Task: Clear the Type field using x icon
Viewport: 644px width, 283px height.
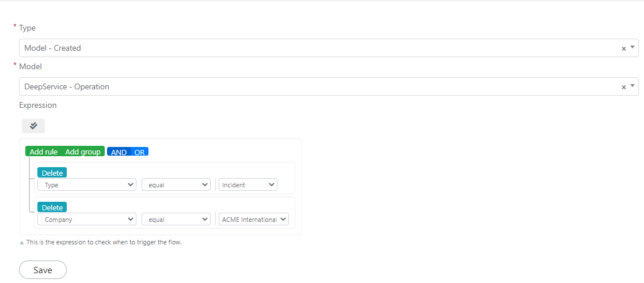Action: click(623, 48)
